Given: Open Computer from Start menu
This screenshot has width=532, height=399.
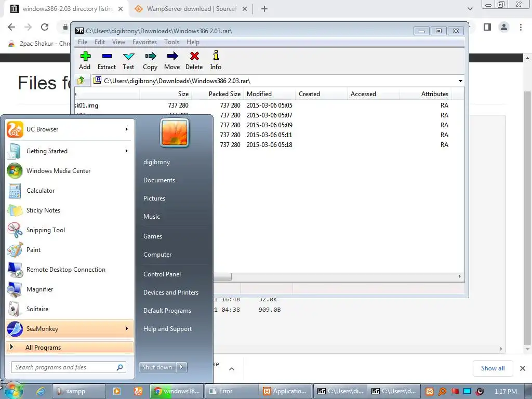Looking at the screenshot, I should 157,255.
